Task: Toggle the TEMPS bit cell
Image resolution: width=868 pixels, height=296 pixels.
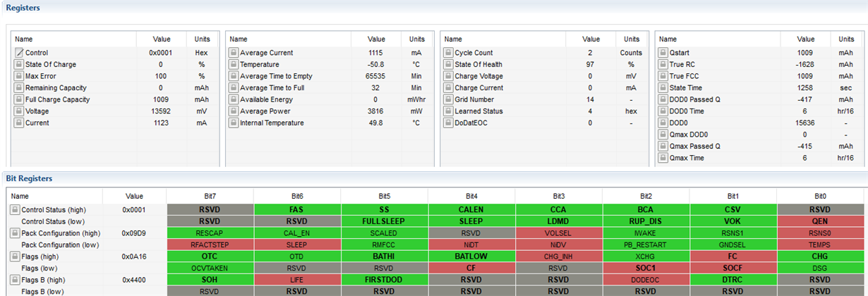Action: pos(821,245)
